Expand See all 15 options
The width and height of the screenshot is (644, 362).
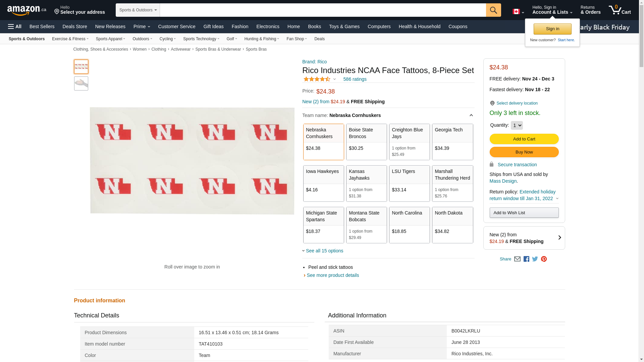point(324,251)
